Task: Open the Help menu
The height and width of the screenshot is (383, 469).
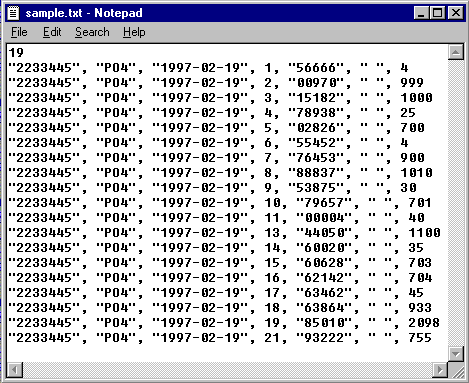Action: click(134, 32)
